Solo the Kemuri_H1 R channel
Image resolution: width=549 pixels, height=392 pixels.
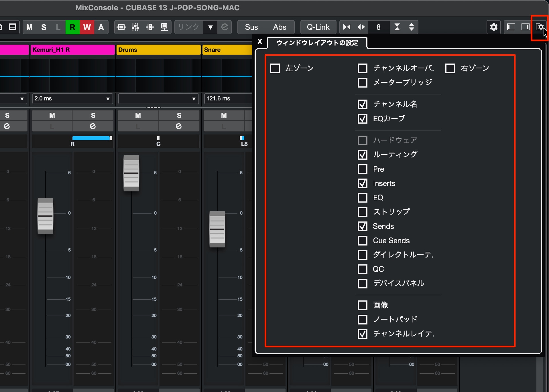[x=93, y=115]
